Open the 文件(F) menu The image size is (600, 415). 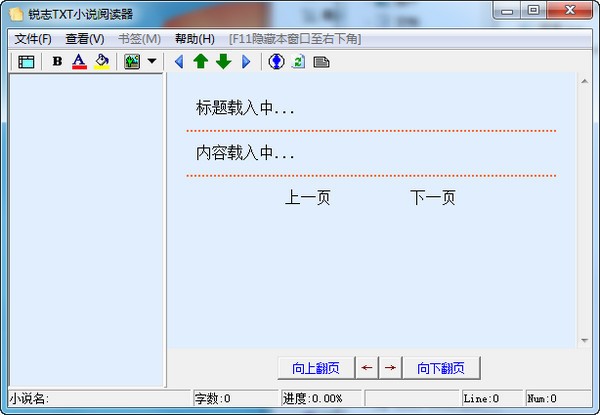pos(33,39)
